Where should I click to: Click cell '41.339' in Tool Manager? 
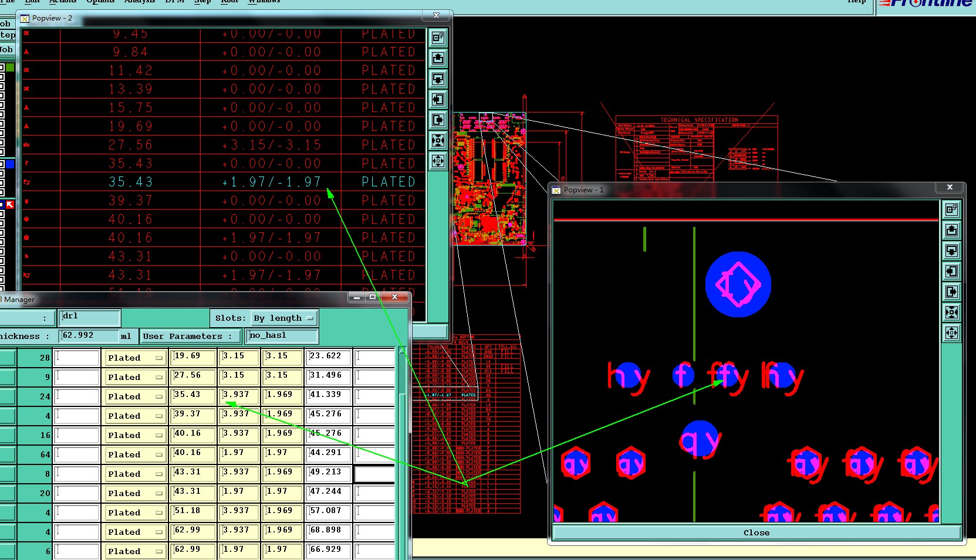[328, 396]
